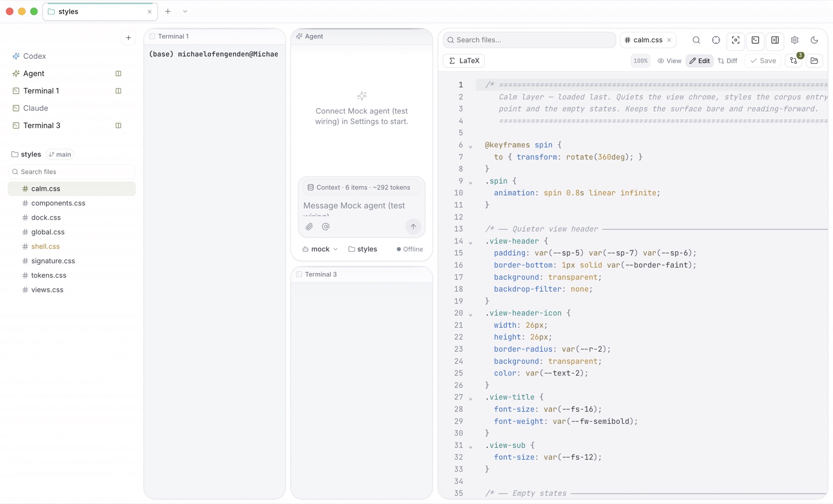
Task: Open Terminal 1 in the sidebar
Action: [x=41, y=91]
